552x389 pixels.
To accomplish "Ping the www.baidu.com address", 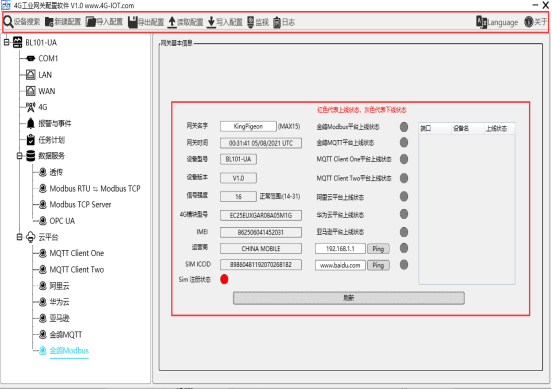I will 378,265.
